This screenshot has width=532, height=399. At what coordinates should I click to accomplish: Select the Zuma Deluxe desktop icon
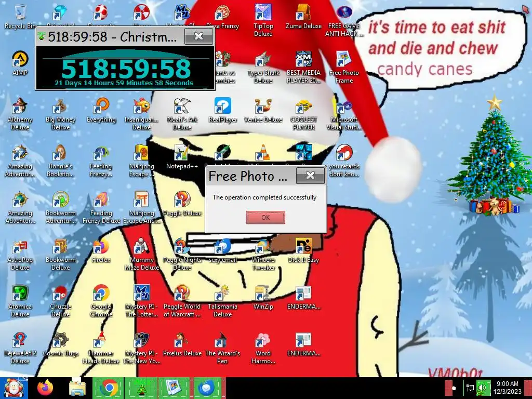303,17
